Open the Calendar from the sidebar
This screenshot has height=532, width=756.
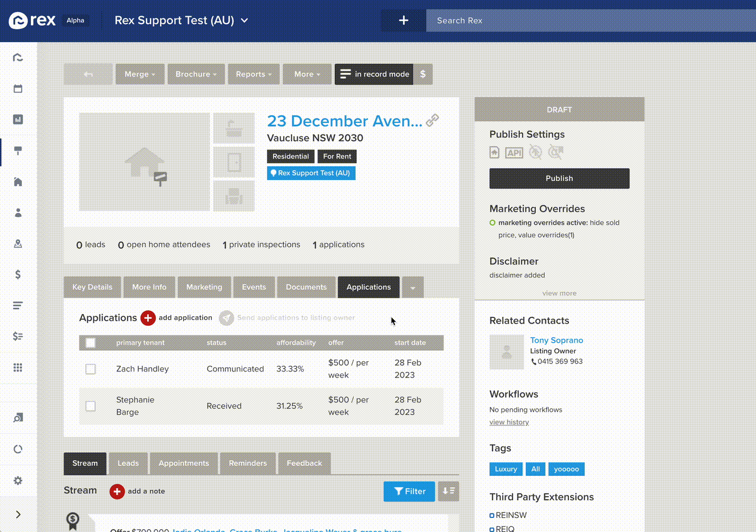[17, 88]
